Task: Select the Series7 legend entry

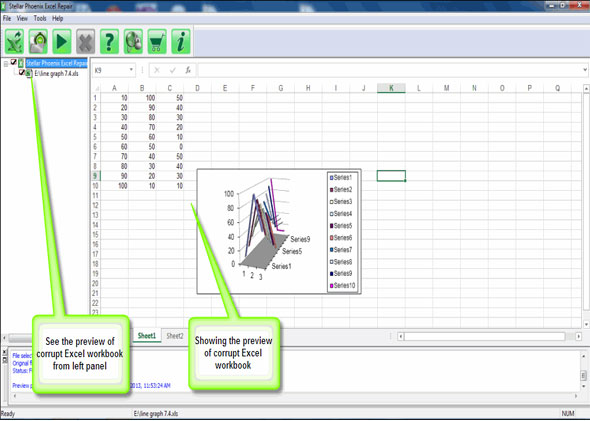Action: (341, 250)
